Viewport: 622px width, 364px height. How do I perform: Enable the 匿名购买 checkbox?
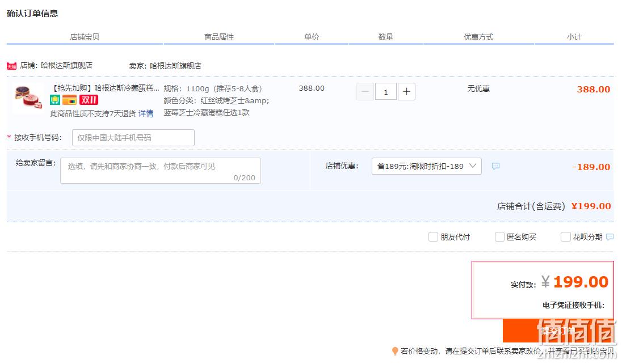499,237
